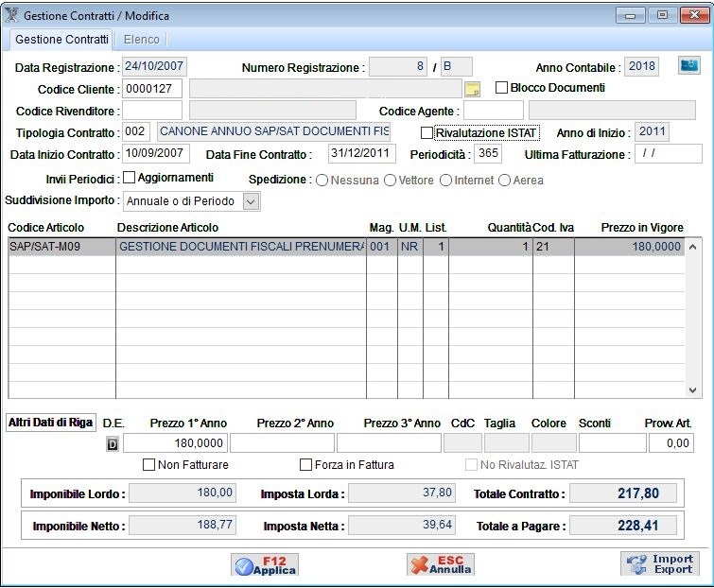Click the Data Registrazione value 24/10/2007

click(155, 66)
